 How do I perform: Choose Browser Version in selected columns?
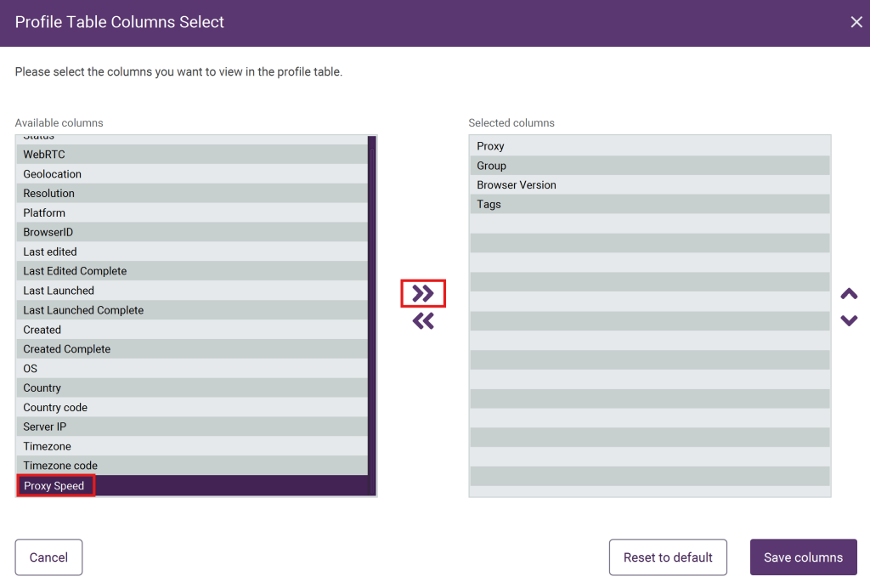pos(517,185)
